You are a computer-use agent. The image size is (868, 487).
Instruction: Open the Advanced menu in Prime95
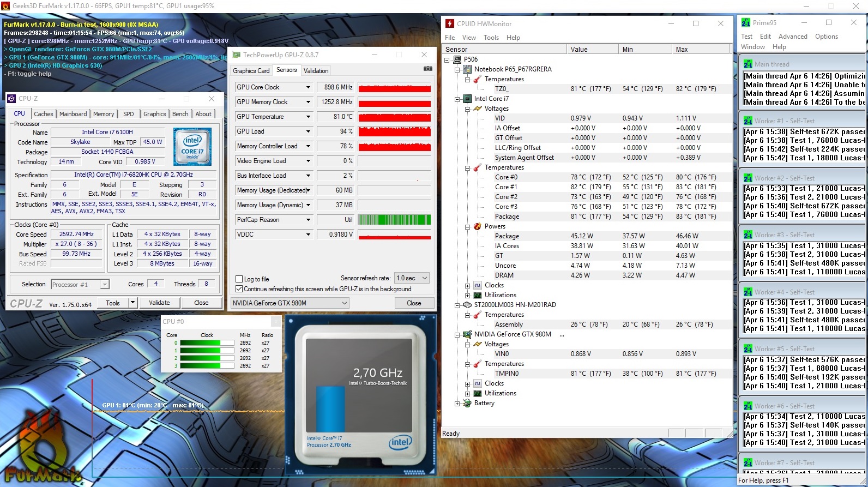(793, 37)
